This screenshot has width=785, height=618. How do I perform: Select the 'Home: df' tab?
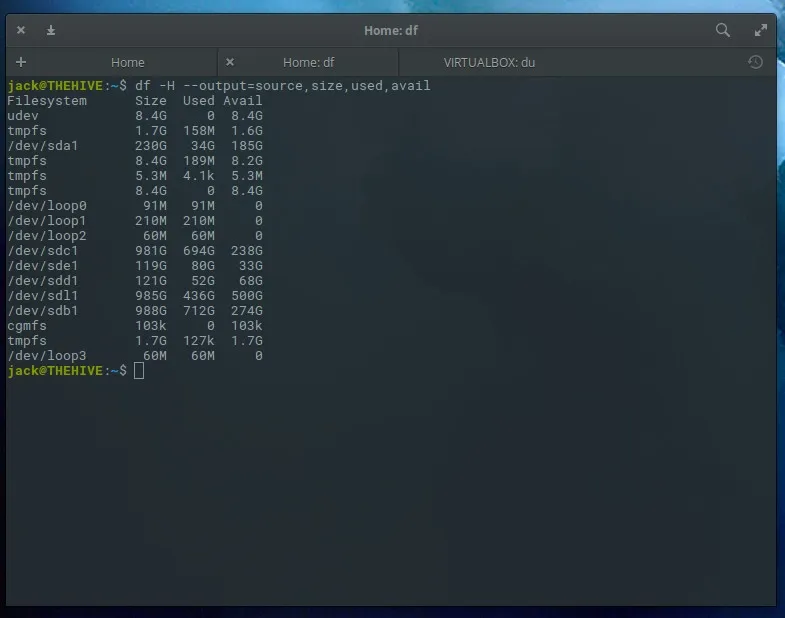(x=308, y=62)
